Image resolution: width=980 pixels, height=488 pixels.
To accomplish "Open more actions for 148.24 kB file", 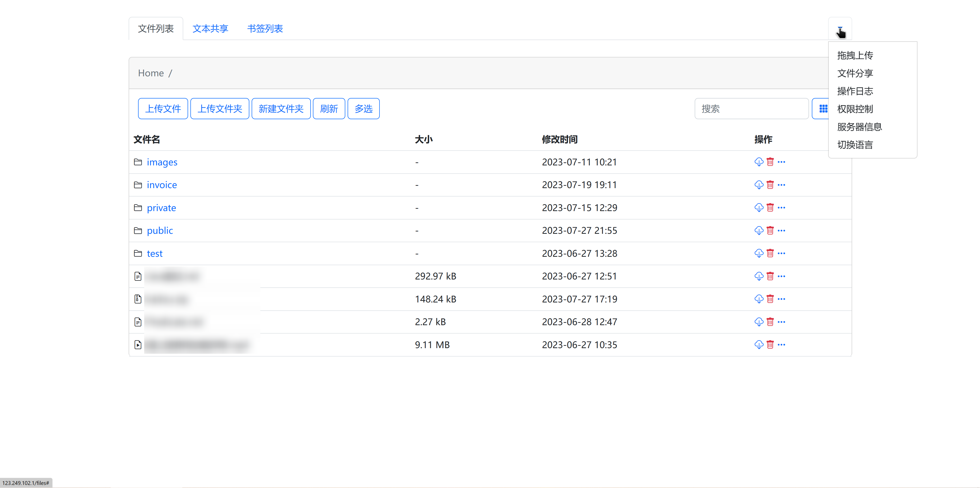I will [781, 299].
